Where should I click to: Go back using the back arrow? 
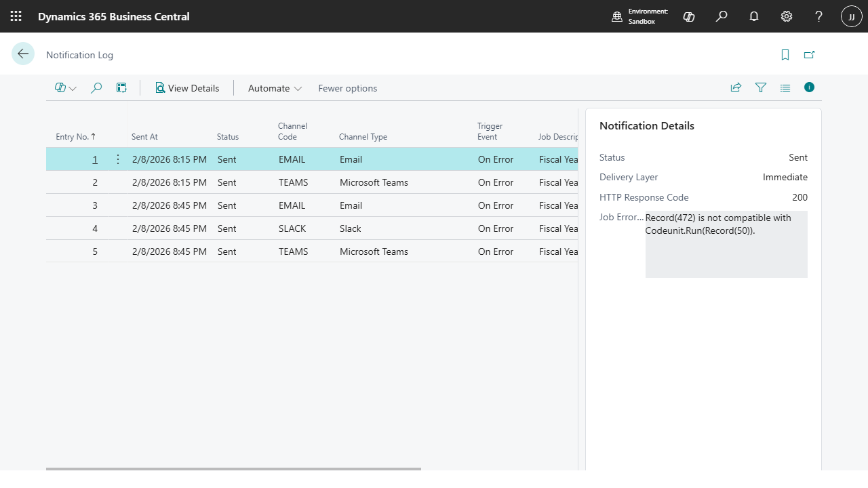click(x=23, y=54)
